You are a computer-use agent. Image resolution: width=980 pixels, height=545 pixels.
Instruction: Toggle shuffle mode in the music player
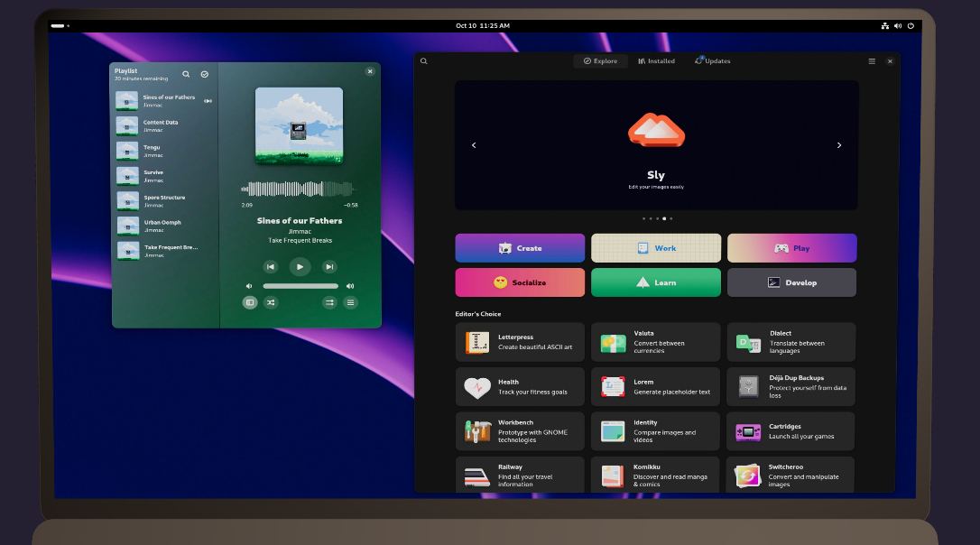271,302
